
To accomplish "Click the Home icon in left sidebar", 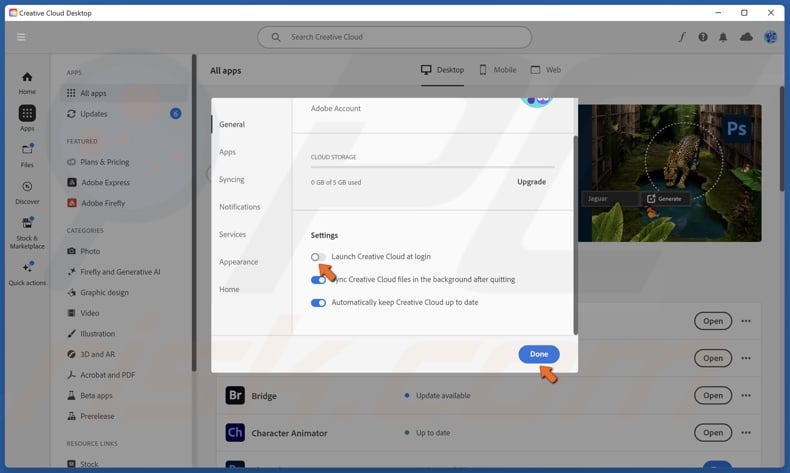I will [x=27, y=83].
